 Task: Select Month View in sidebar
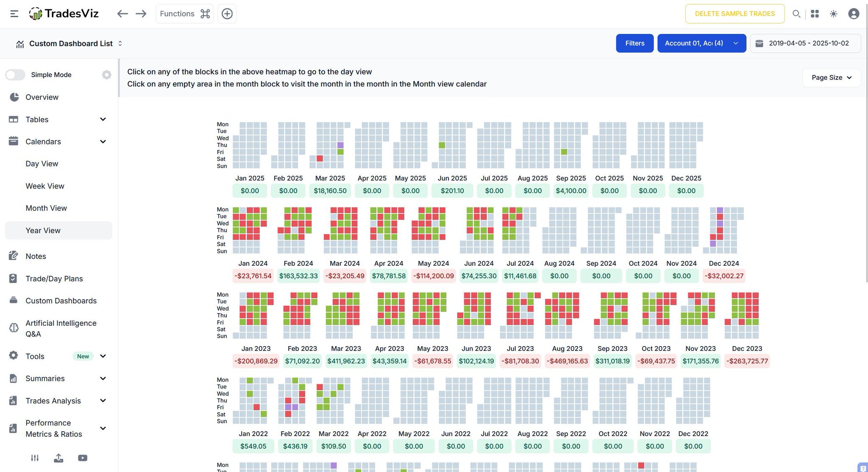pos(46,208)
